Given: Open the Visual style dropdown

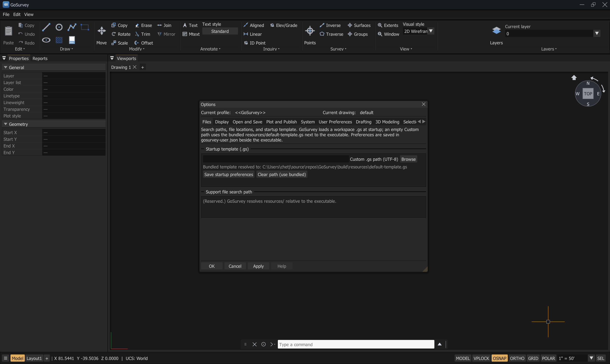Looking at the screenshot, I should 431,31.
